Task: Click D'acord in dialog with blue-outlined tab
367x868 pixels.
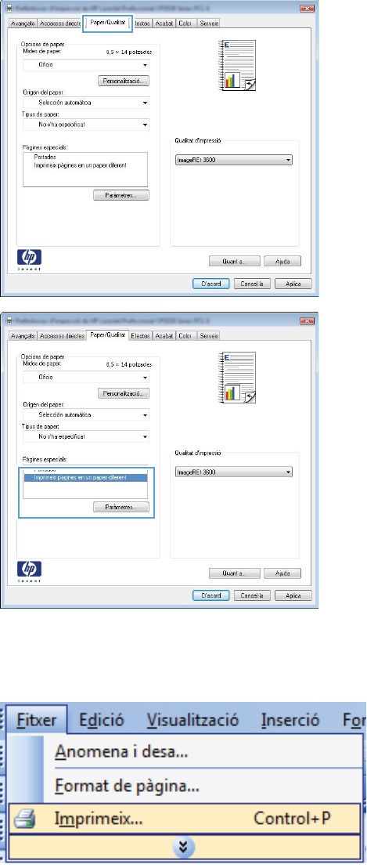Action: [x=211, y=284]
